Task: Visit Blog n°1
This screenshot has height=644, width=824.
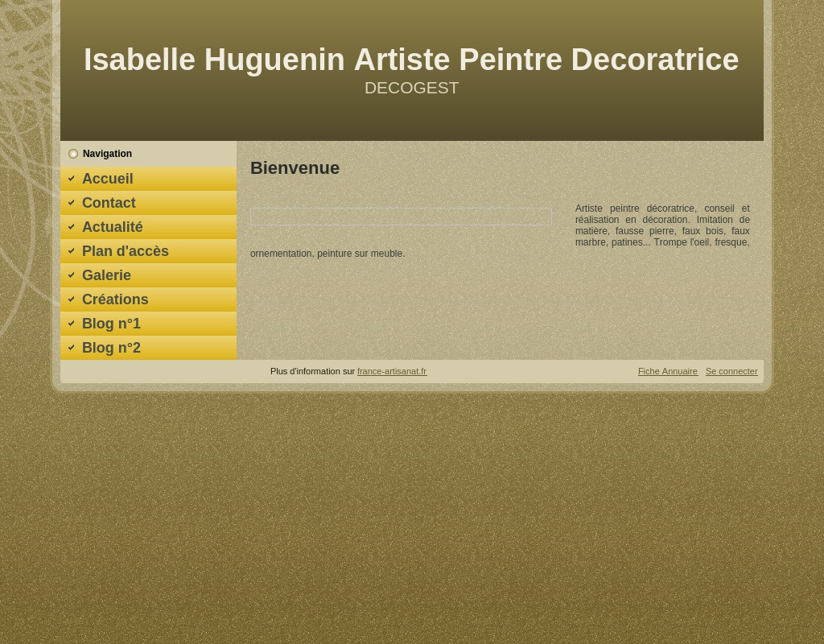Action: pos(148,324)
